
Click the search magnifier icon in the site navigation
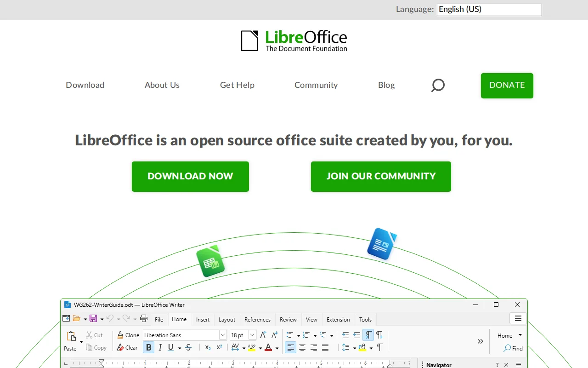(438, 86)
